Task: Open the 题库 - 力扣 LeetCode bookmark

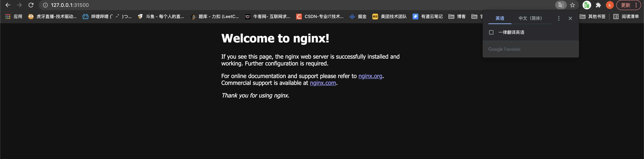Action: pyautogui.click(x=215, y=17)
